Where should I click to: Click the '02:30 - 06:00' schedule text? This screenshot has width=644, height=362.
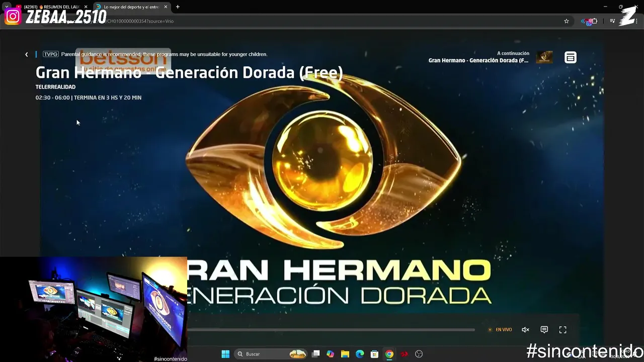tap(53, 98)
